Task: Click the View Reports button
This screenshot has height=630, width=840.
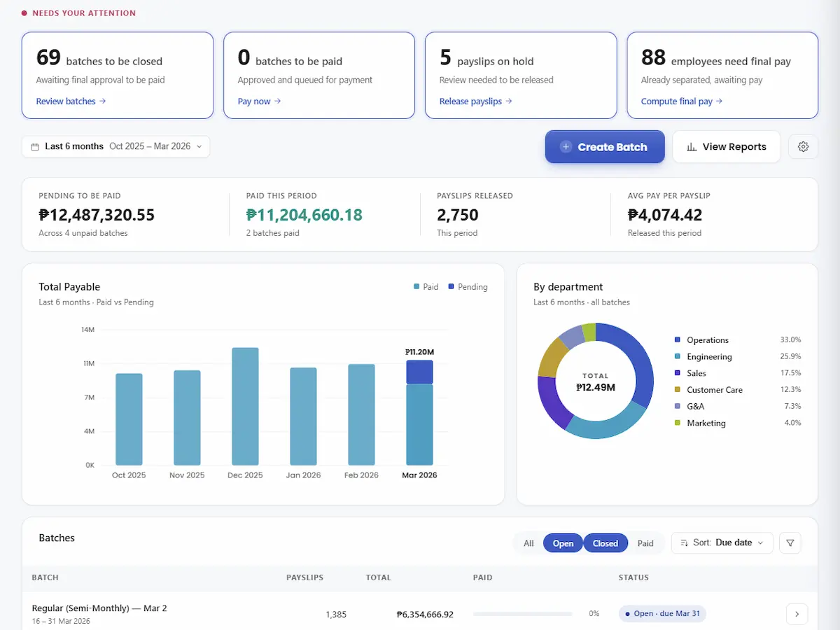Action: click(x=727, y=147)
